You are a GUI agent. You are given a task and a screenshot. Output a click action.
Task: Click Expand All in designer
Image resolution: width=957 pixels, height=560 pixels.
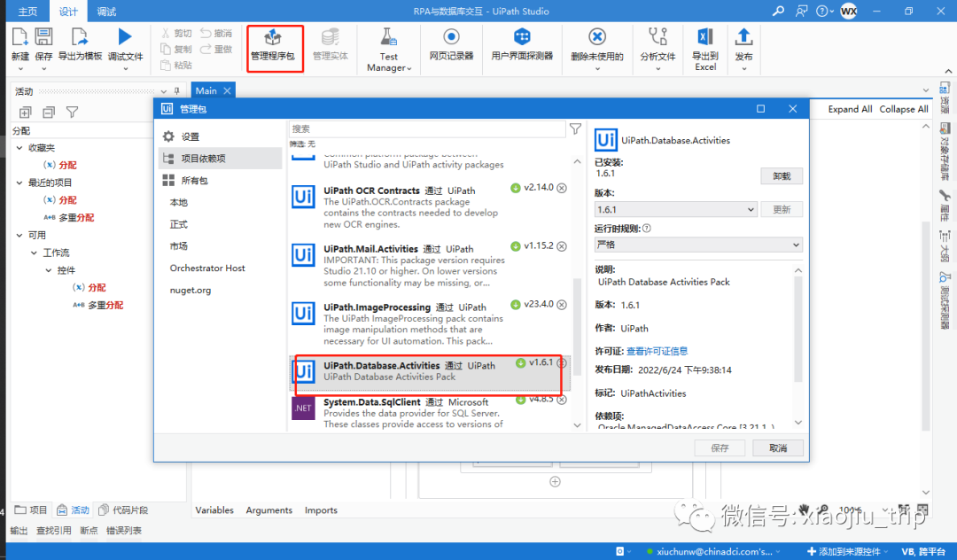850,109
